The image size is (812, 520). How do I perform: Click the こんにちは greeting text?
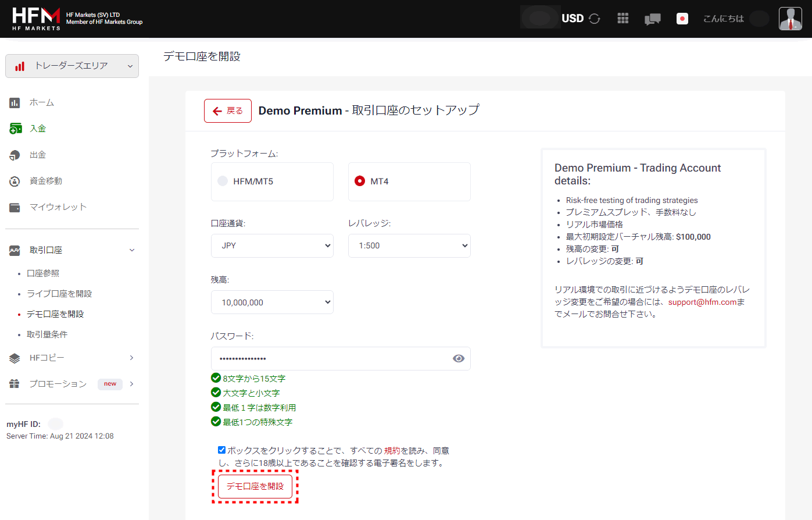[724, 19]
